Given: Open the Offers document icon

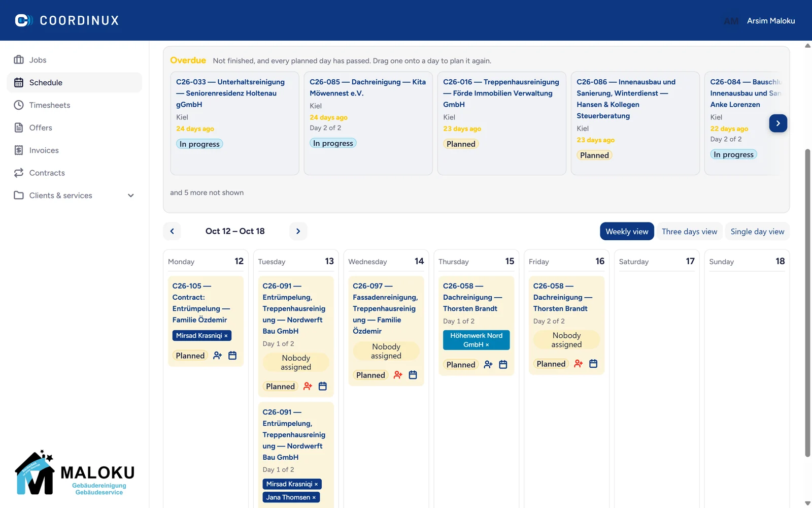Looking at the screenshot, I should click(19, 128).
